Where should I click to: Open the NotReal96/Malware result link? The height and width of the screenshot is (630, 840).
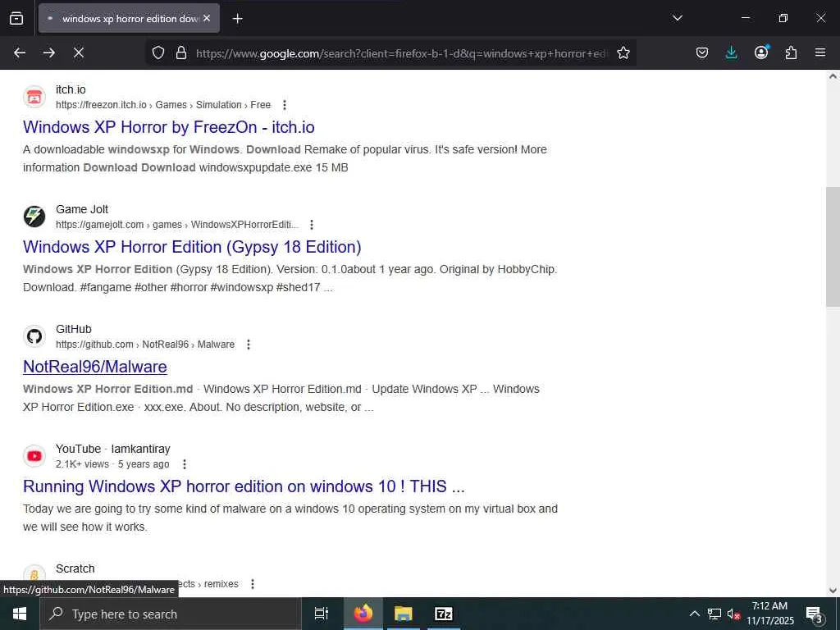[x=95, y=367]
